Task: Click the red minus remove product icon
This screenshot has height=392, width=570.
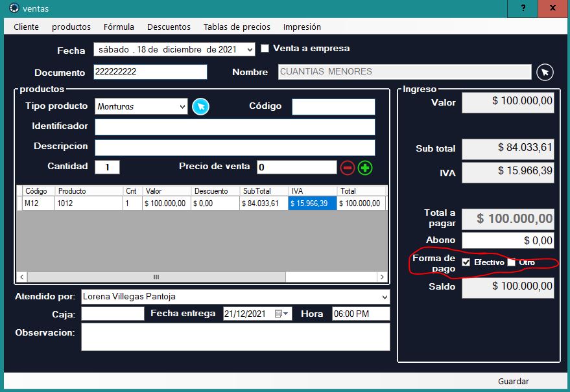Action: click(348, 168)
